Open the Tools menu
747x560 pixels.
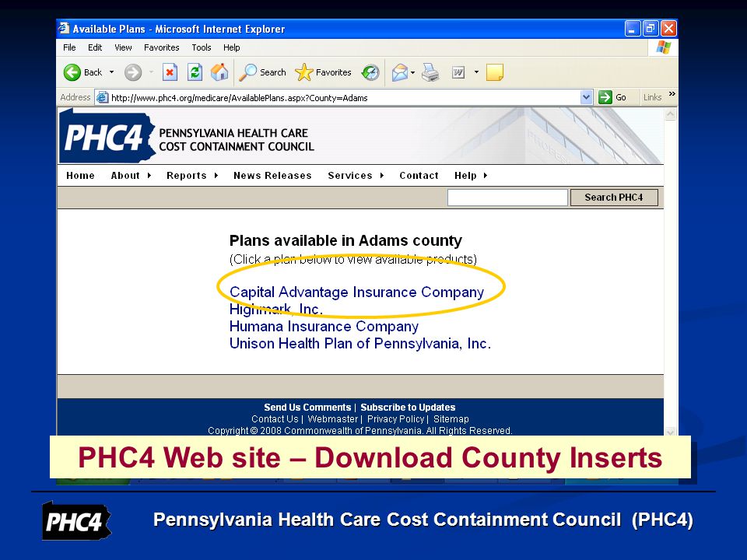[x=201, y=47]
